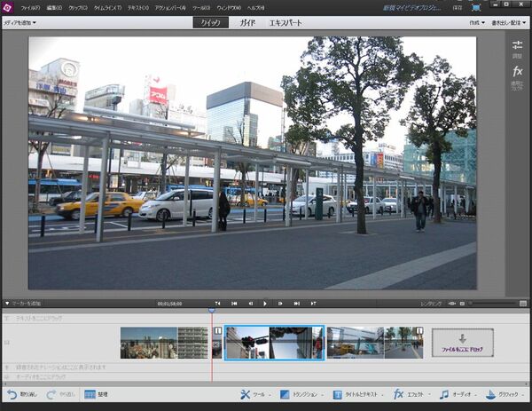Switch to the ガイド (Guided) tab
The image size is (532, 411).
[247, 21]
